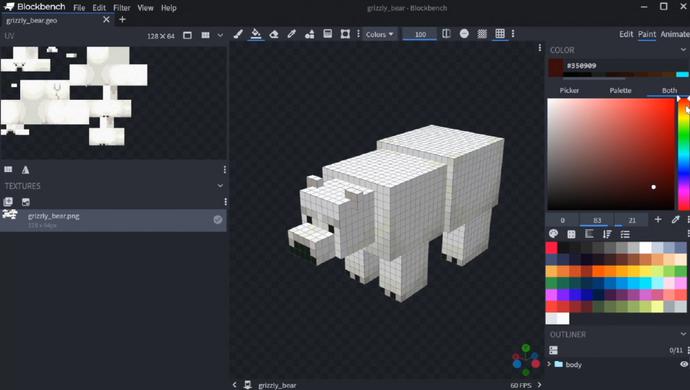Toggle grizzly_bear.png texture checkmark
The image size is (690, 390).
pos(218,220)
